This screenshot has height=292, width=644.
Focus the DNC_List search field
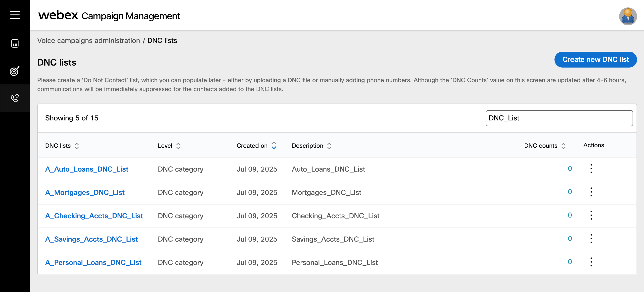[559, 118]
